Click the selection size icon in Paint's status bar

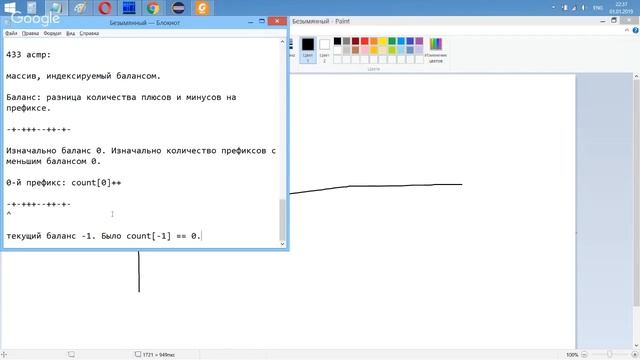pyautogui.click(x=71, y=354)
